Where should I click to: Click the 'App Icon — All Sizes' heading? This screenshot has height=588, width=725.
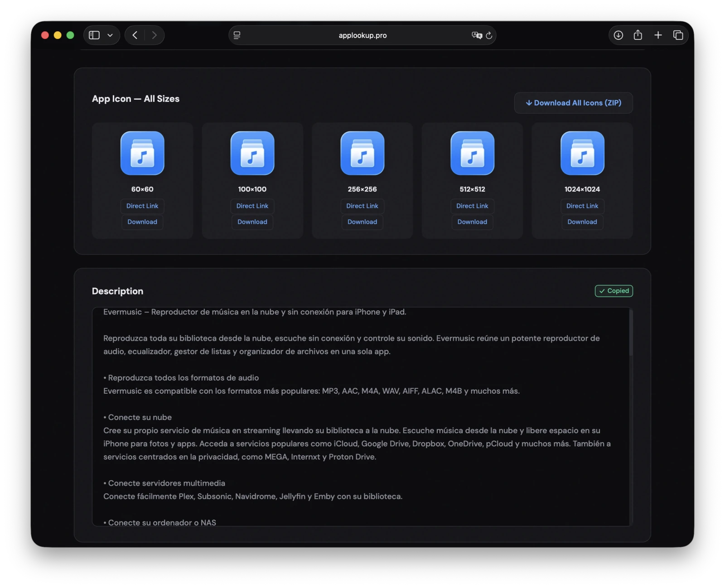135,99
